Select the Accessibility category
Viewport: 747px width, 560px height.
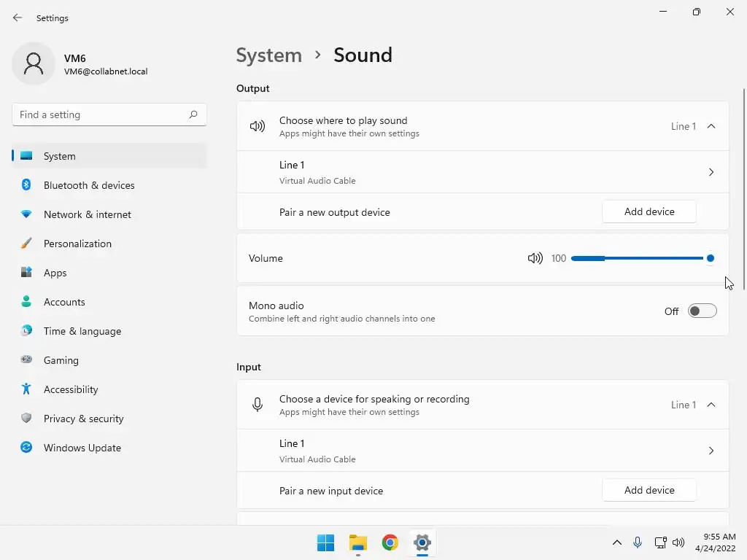tap(71, 389)
